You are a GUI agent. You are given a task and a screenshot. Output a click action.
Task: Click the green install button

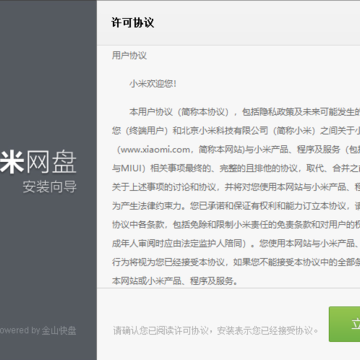coord(345,324)
